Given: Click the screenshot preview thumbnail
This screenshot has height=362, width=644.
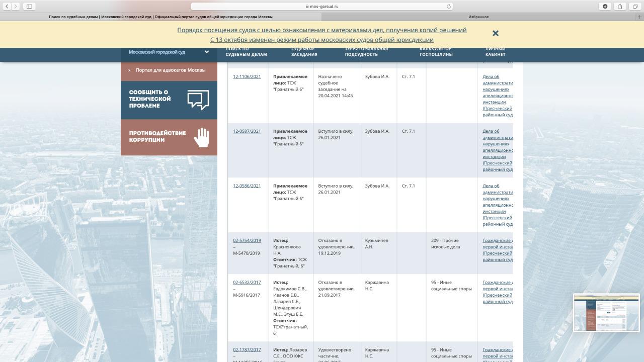Looking at the screenshot, I should (606, 312).
